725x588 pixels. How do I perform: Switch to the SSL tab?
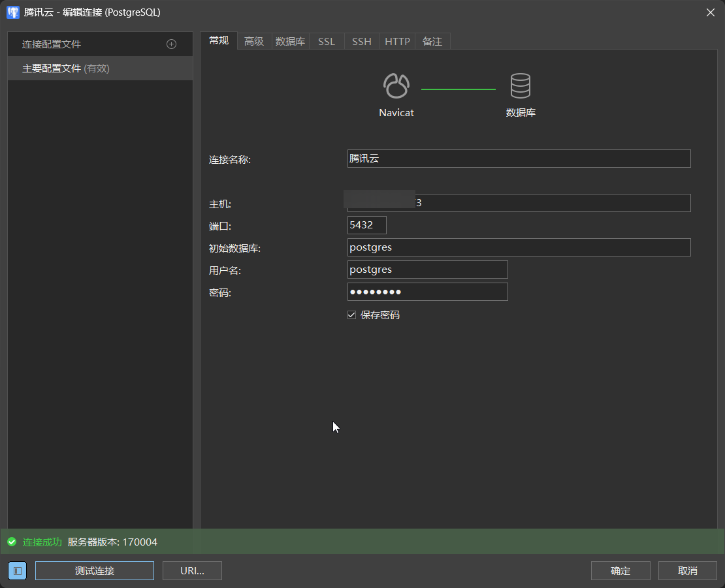pos(327,42)
